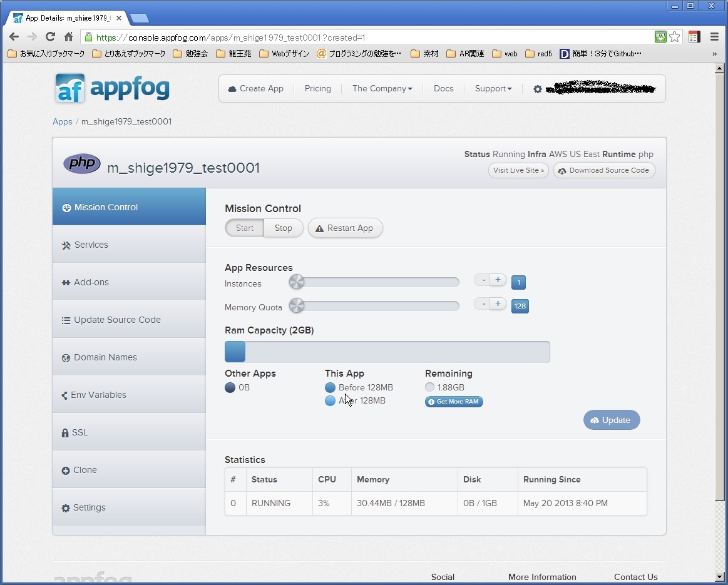The width and height of the screenshot is (728, 585).
Task: Click the account settings gear icon
Action: click(x=537, y=89)
